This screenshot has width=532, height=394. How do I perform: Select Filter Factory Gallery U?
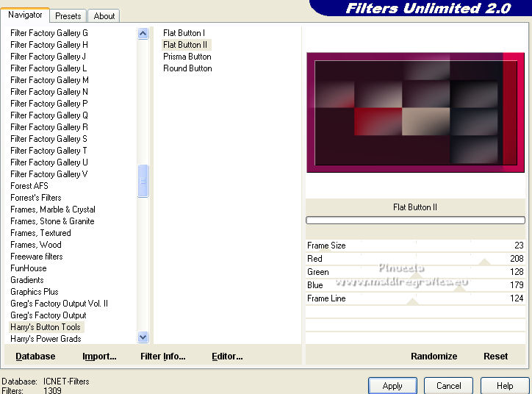coord(49,162)
